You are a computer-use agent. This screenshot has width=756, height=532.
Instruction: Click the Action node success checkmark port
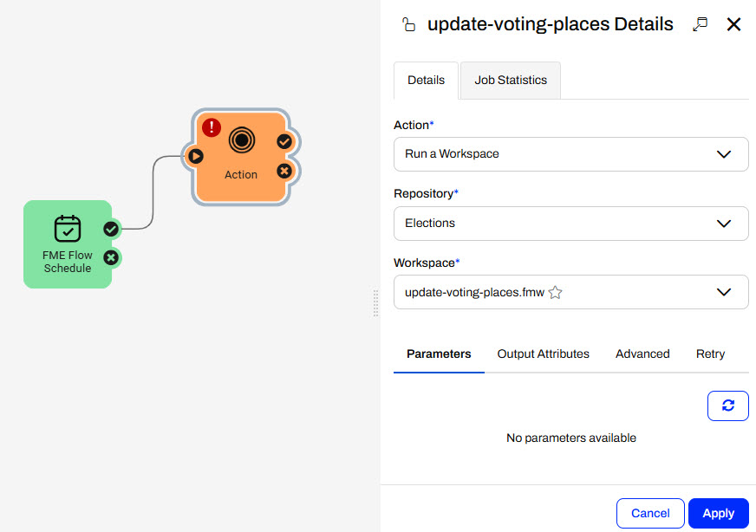pyautogui.click(x=284, y=142)
